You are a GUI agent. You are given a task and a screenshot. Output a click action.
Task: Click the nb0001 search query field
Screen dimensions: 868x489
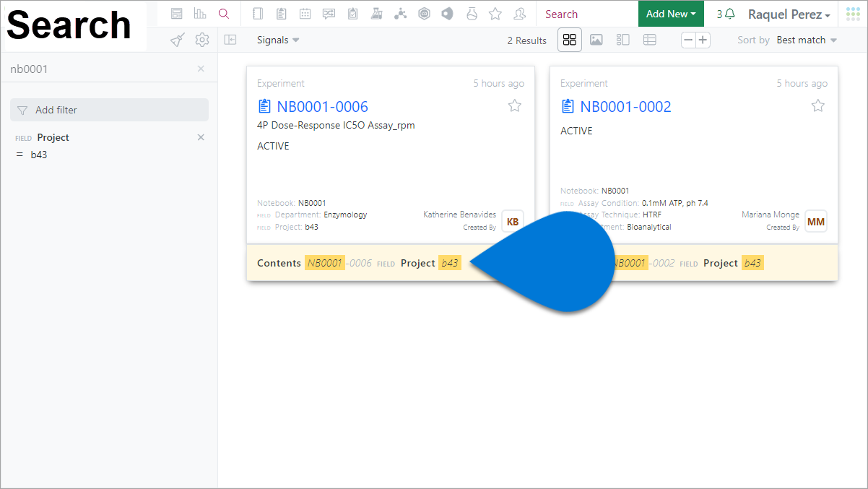coord(100,69)
